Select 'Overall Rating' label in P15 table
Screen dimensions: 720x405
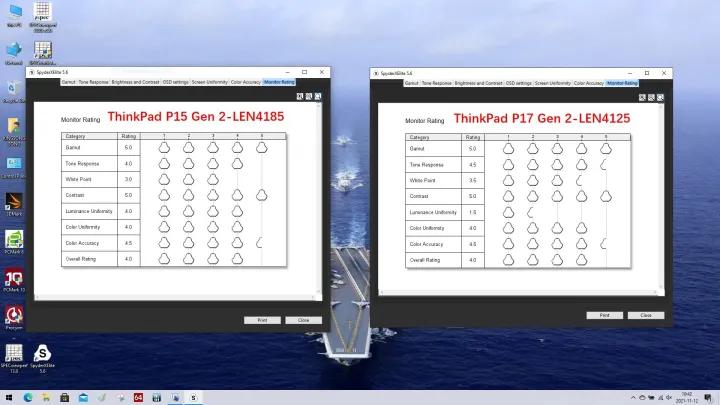(x=81, y=259)
